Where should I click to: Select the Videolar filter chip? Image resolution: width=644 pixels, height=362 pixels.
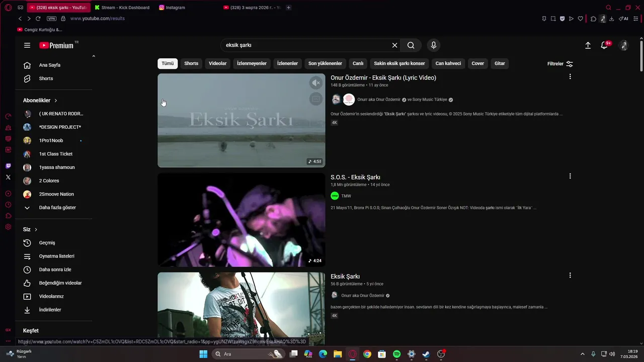coord(218,63)
